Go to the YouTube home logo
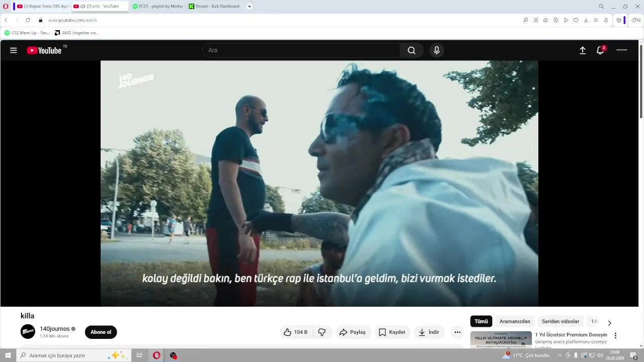644x362 pixels. tap(44, 50)
